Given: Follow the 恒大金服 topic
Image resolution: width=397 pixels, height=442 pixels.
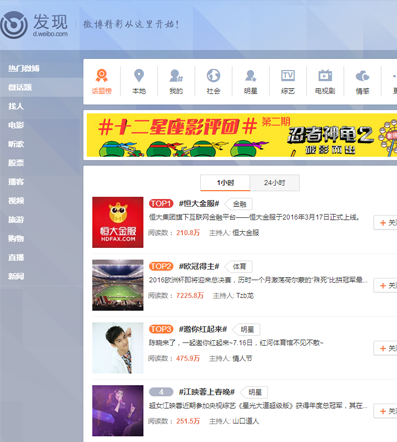Looking at the screenshot, I should [x=386, y=223].
